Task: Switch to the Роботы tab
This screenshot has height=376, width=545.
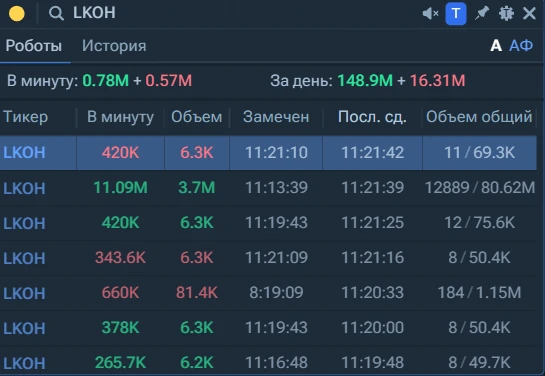Action: [x=34, y=46]
